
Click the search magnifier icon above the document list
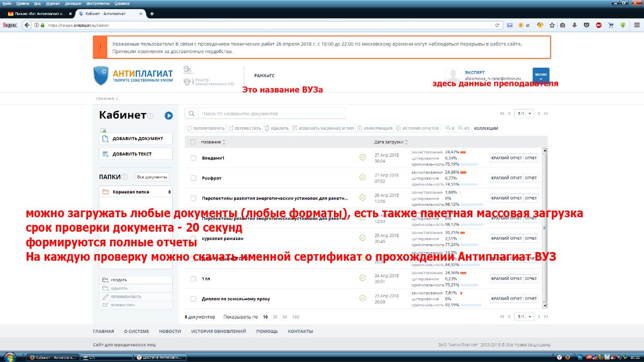[x=191, y=113]
